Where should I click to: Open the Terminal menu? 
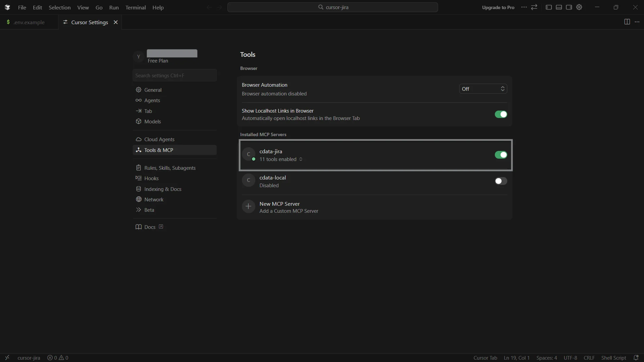pyautogui.click(x=135, y=7)
